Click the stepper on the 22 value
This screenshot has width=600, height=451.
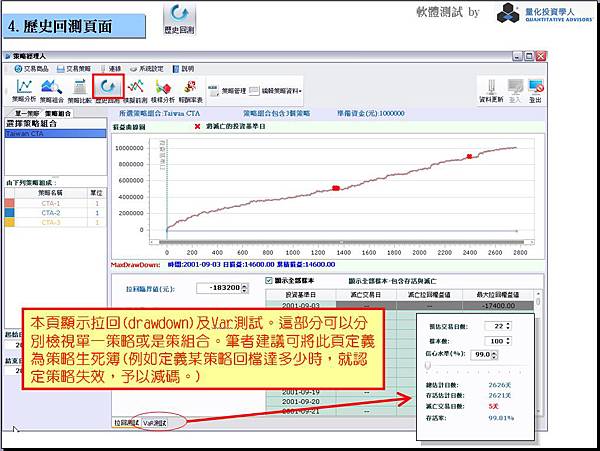point(508,326)
